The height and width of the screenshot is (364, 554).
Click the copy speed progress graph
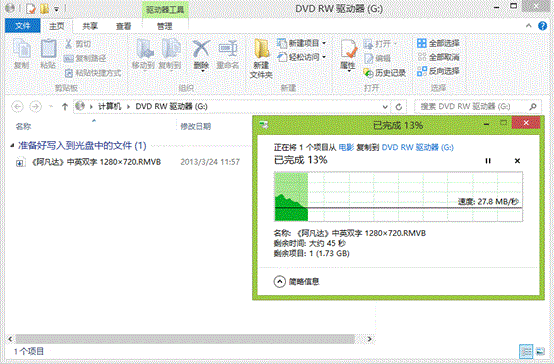398,196
